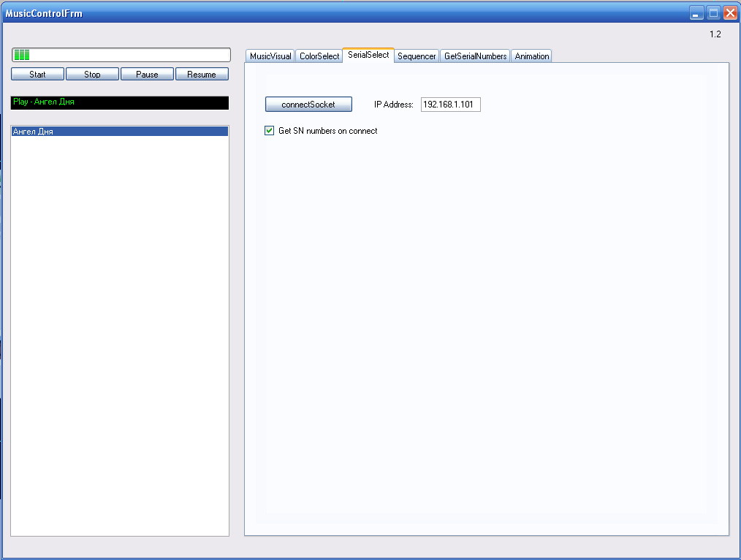Screen dimensions: 741x560
Task: Show the Animation tab
Action: point(531,56)
